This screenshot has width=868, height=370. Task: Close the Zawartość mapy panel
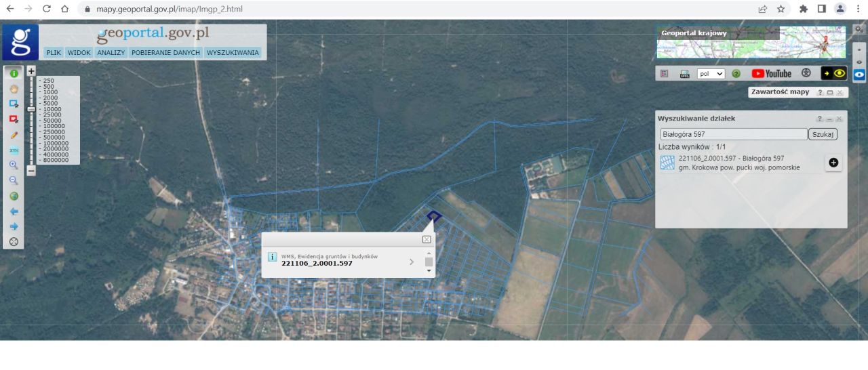point(840,92)
